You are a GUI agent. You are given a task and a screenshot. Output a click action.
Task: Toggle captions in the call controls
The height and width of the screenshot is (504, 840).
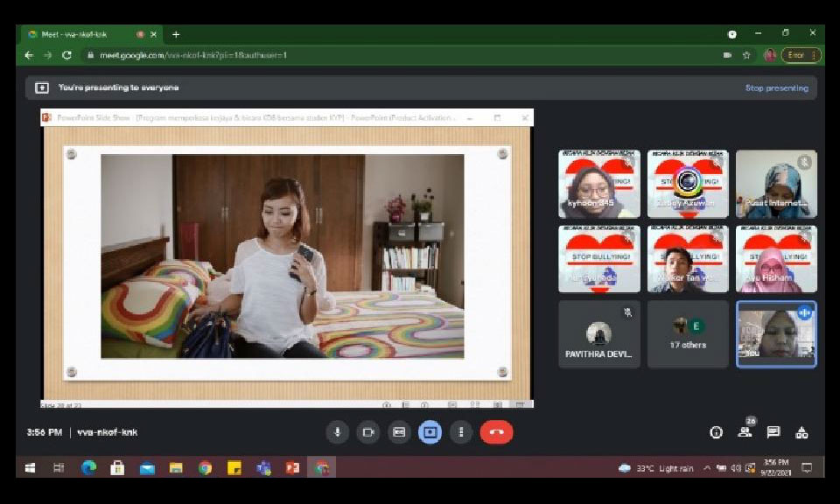pyautogui.click(x=399, y=432)
